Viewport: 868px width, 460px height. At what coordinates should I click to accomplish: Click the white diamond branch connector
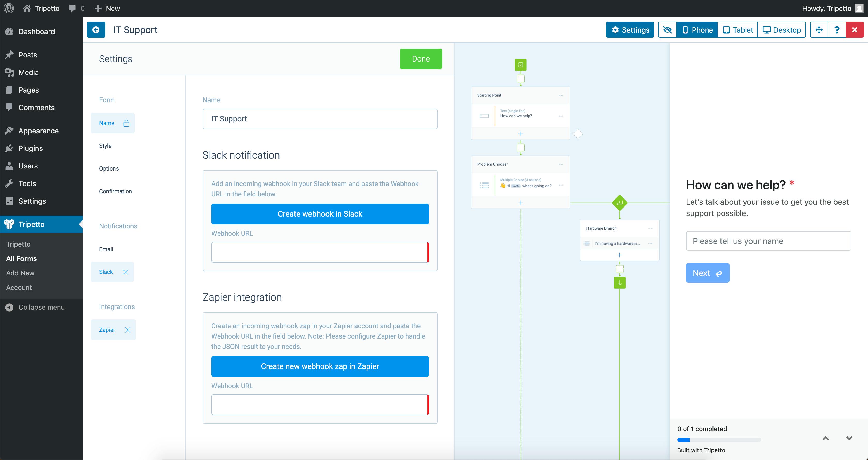click(578, 134)
